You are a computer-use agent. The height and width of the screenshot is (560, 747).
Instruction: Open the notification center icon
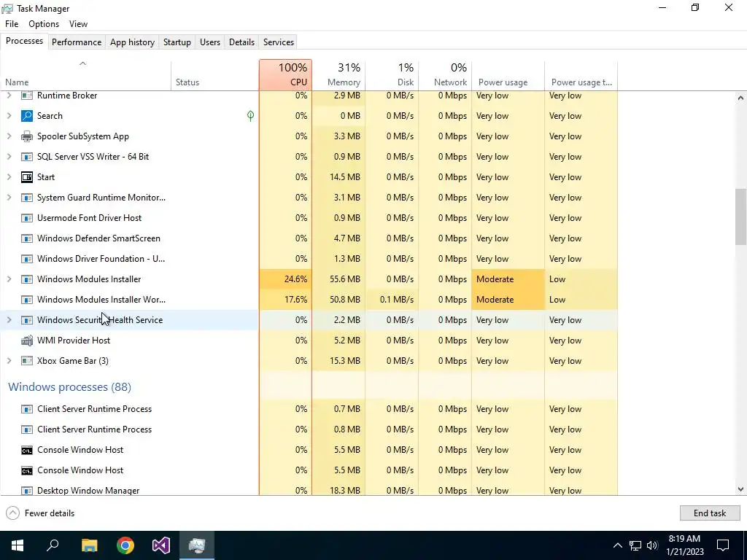pyautogui.click(x=723, y=545)
